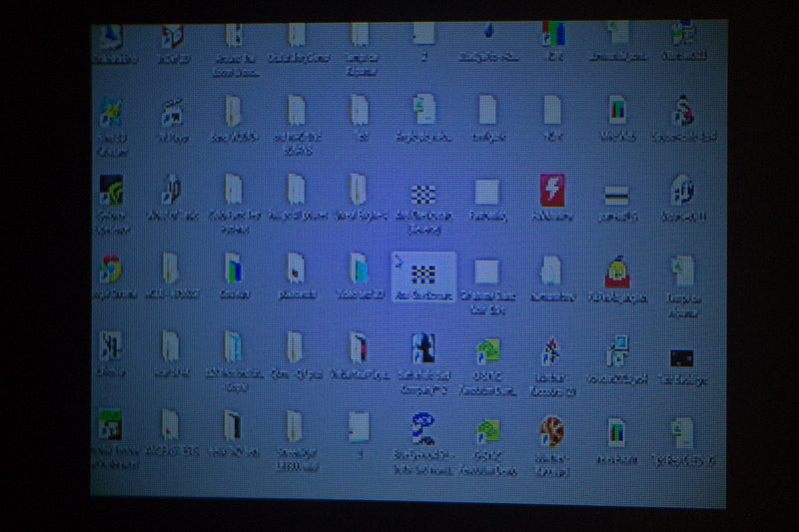Launch the round brown pizza-like icon

click(x=552, y=431)
